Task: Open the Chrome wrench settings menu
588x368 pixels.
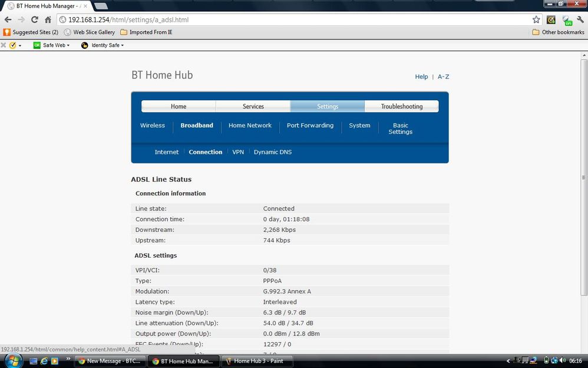Action: [580, 19]
